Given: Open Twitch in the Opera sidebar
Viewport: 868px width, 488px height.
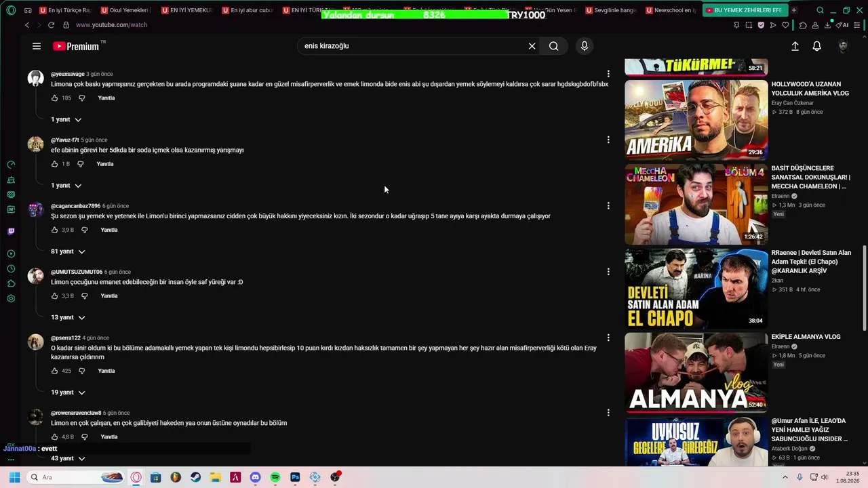Looking at the screenshot, I should (x=11, y=231).
